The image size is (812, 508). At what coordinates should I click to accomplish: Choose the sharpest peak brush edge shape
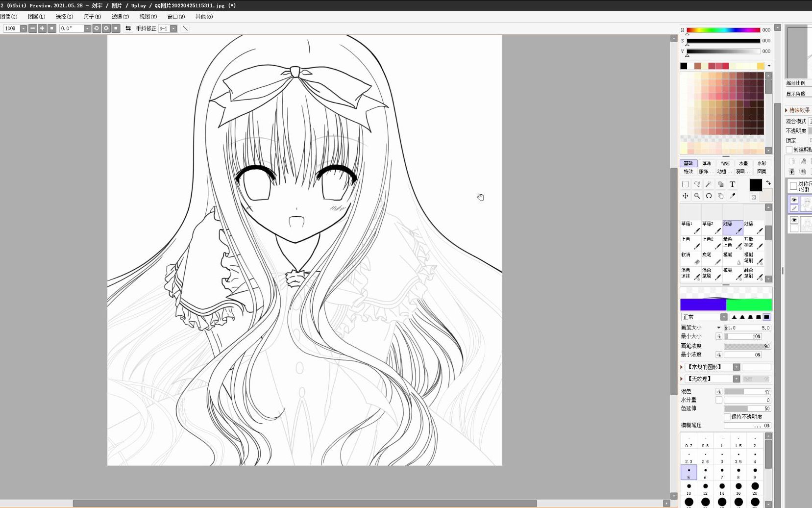tap(734, 317)
